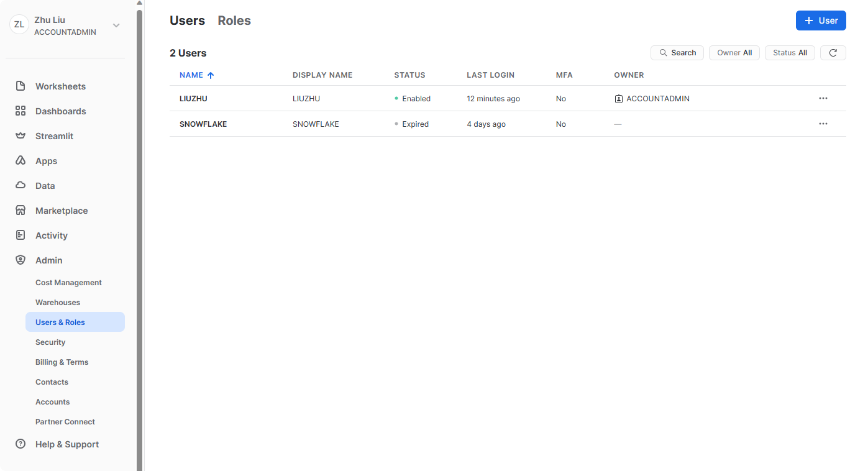Click the Search users button
The height and width of the screenshot is (471, 868).
[677, 53]
